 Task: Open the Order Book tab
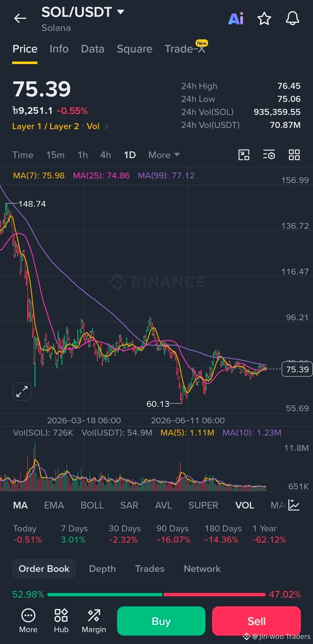tap(44, 569)
